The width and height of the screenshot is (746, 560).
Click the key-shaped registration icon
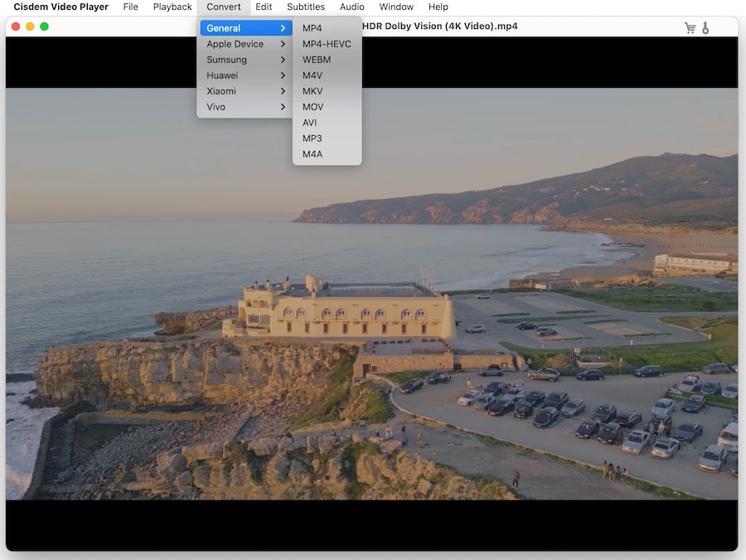(706, 27)
